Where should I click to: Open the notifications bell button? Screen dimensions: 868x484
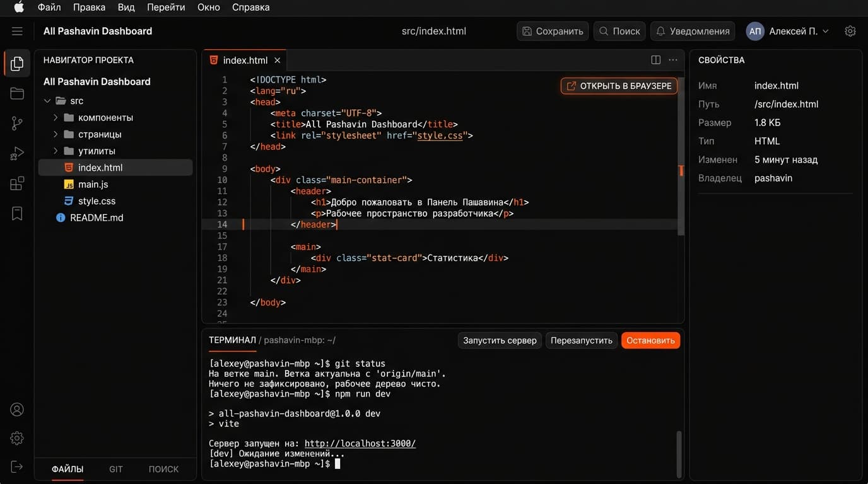point(692,31)
